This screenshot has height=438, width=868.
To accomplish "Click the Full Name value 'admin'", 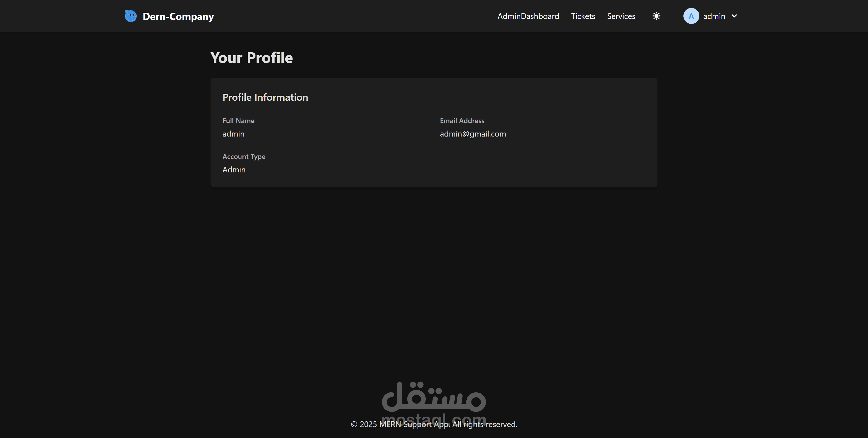I will coord(233,134).
